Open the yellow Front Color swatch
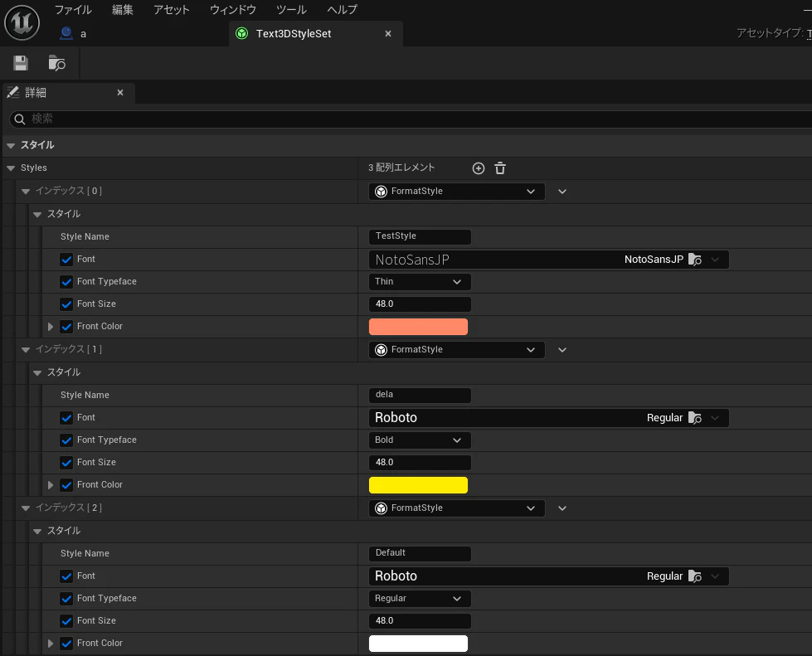Viewport: 812px width, 656px height. [418, 485]
